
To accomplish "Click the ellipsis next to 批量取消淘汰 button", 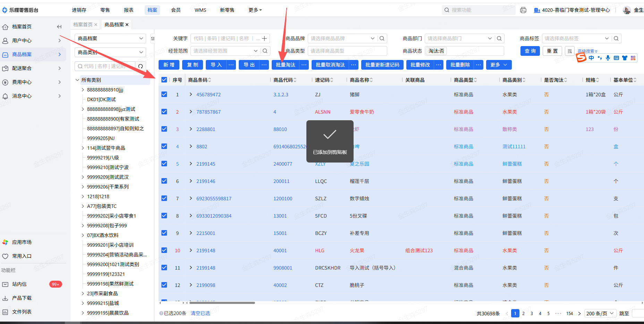I will [x=354, y=65].
